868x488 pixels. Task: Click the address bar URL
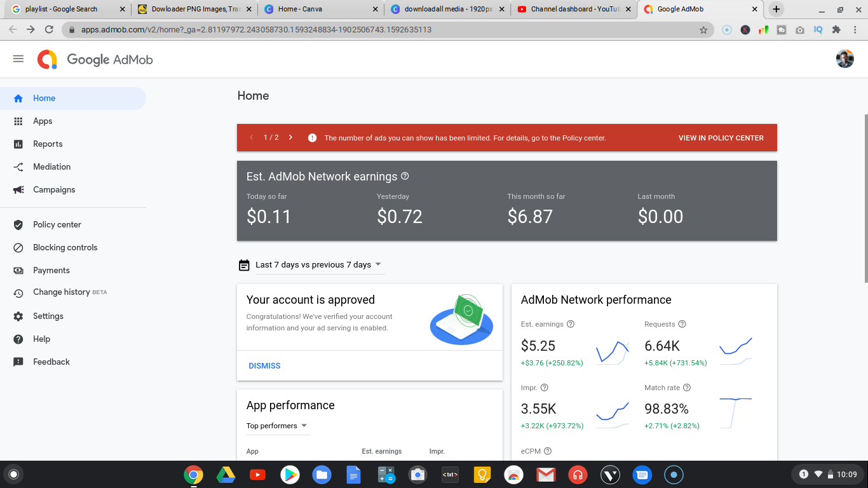click(256, 30)
